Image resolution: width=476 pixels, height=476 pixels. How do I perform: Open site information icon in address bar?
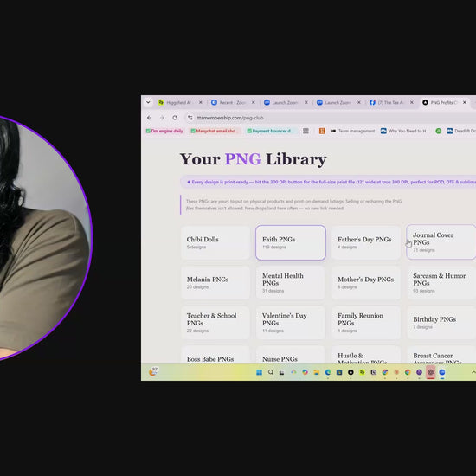click(x=190, y=118)
